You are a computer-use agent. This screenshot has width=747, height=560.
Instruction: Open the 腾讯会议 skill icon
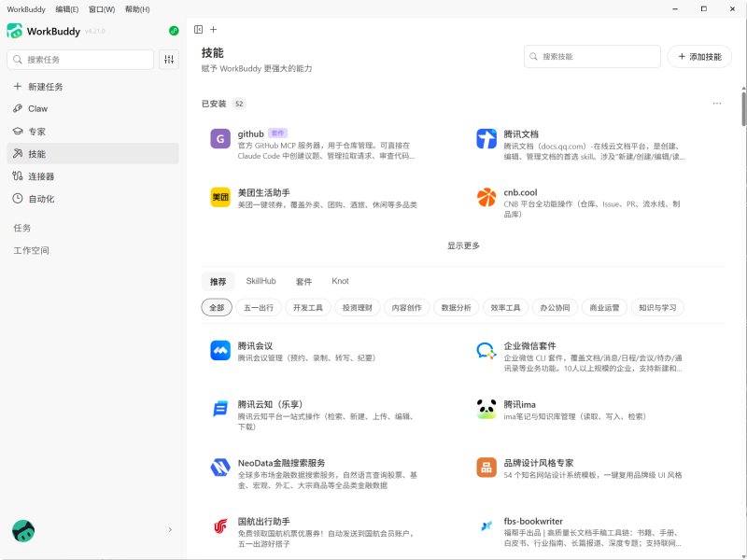pyautogui.click(x=220, y=351)
